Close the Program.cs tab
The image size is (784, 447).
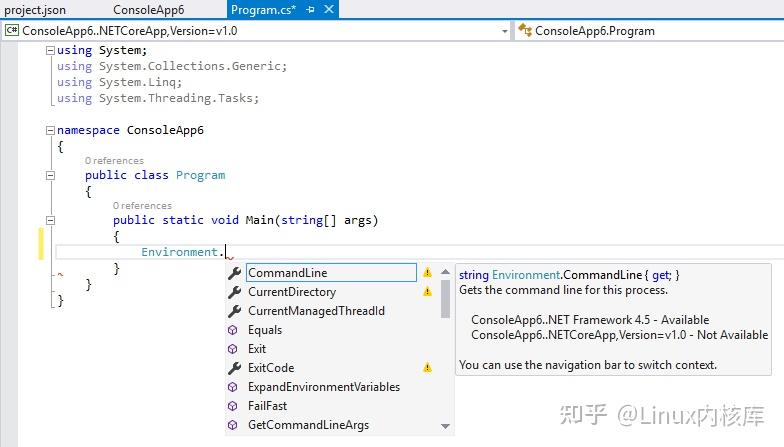tap(329, 10)
